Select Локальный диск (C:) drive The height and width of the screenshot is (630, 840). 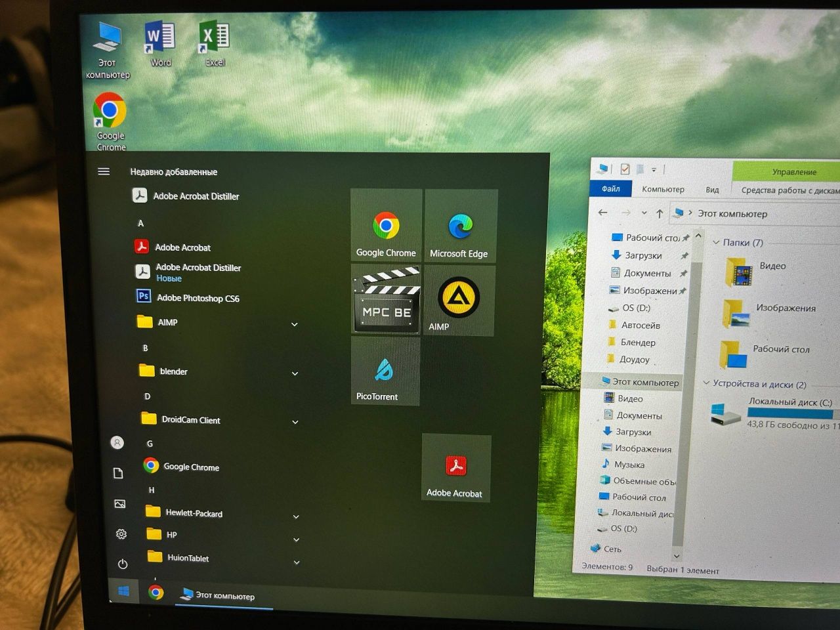(x=774, y=413)
